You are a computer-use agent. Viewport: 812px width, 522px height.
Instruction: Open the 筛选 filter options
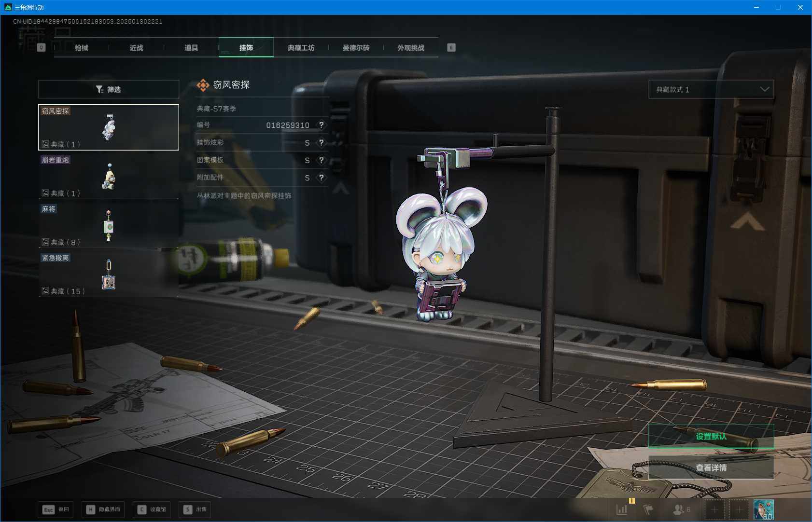109,89
